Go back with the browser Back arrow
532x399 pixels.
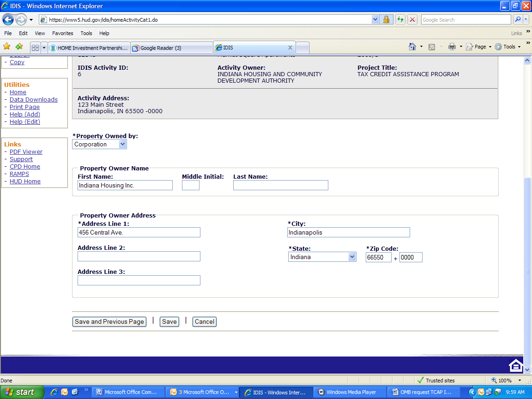pos(8,20)
